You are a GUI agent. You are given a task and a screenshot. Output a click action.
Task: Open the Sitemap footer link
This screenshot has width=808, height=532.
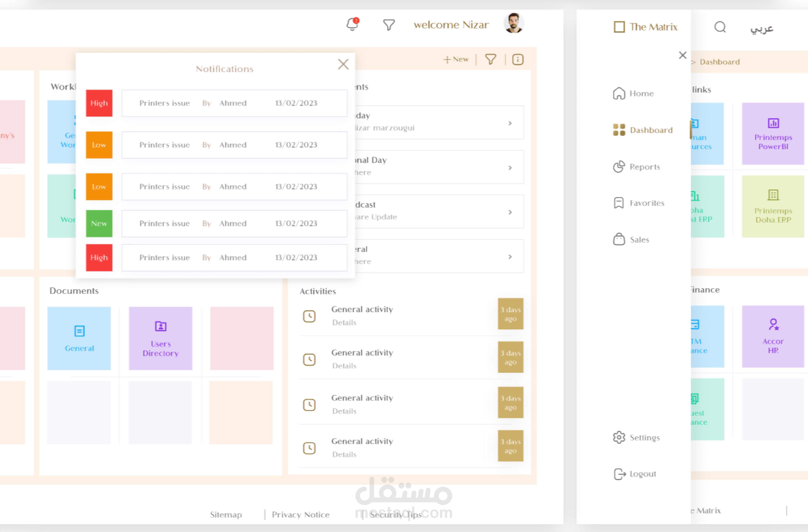[x=226, y=515]
